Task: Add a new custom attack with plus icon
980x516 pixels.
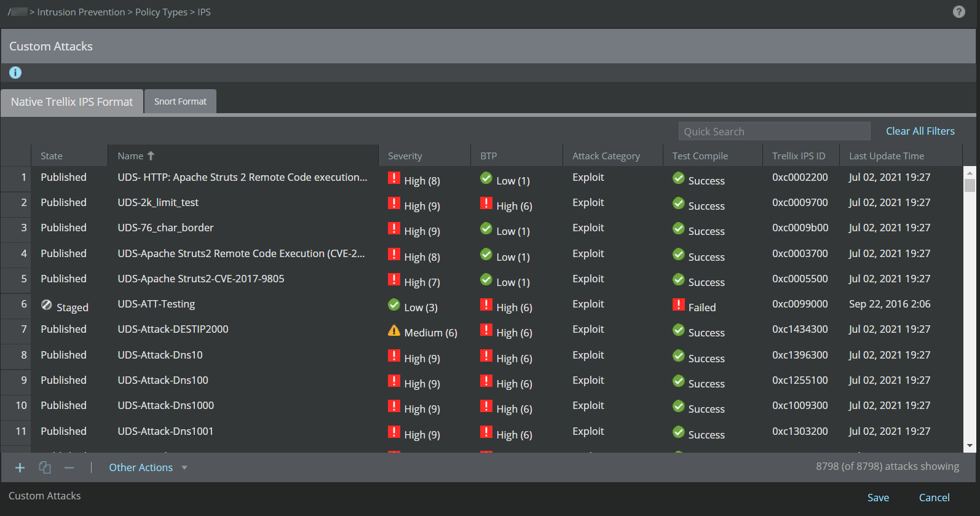Action: coord(20,468)
